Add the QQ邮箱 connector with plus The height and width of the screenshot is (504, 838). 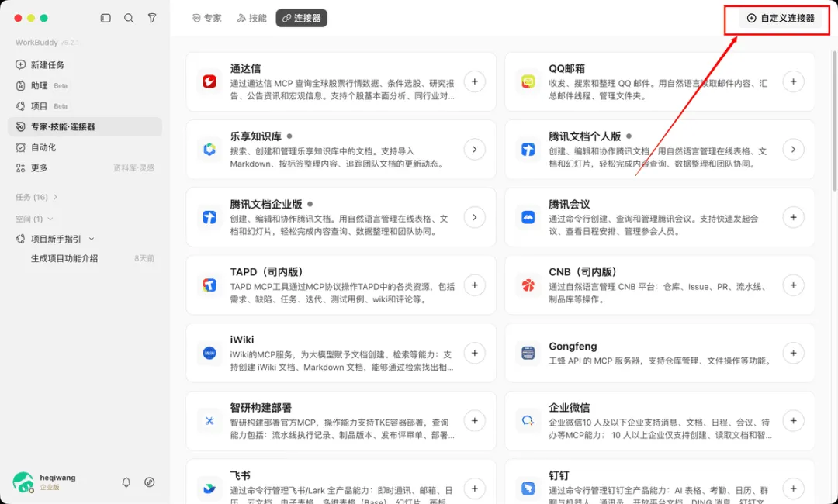coord(793,81)
